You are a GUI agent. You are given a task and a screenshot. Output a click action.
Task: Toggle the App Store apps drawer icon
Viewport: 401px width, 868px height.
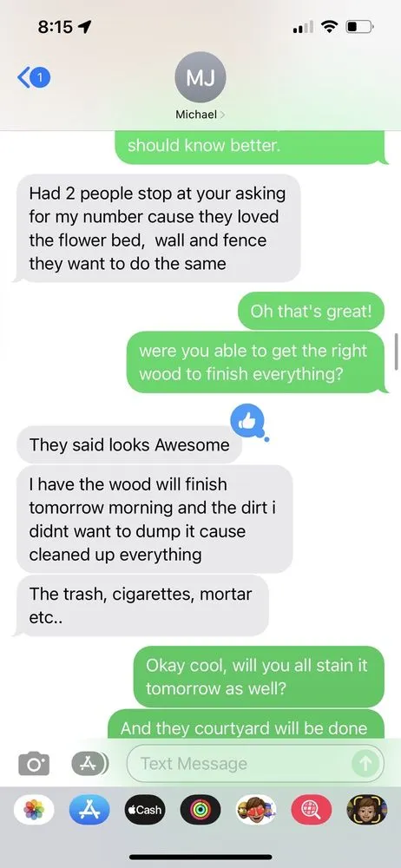pyautogui.click(x=89, y=763)
